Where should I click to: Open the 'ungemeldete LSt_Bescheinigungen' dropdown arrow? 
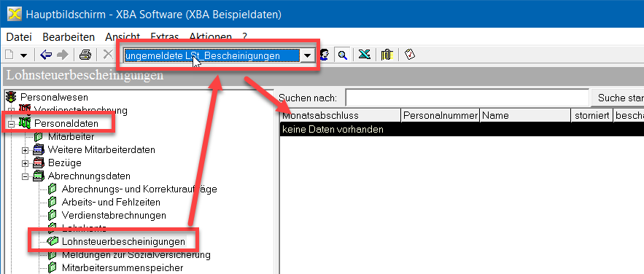click(307, 56)
